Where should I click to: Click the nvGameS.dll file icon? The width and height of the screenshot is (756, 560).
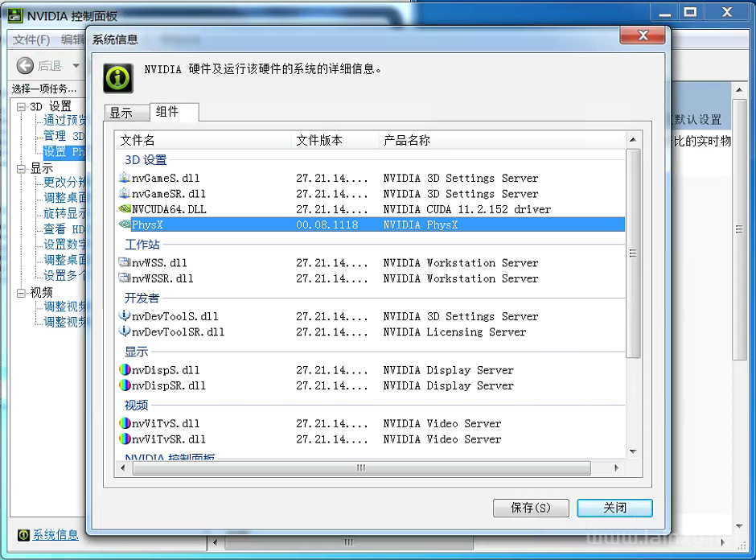click(x=125, y=179)
